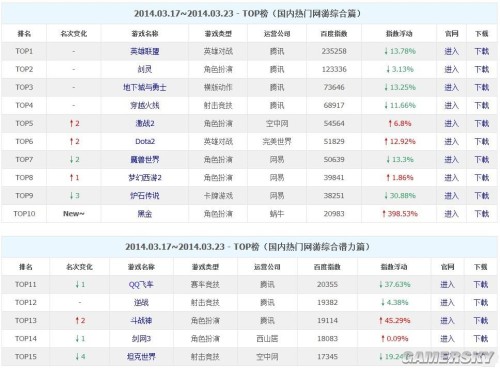
Task: Open the 逆战 game link
Action: pyautogui.click(x=141, y=302)
